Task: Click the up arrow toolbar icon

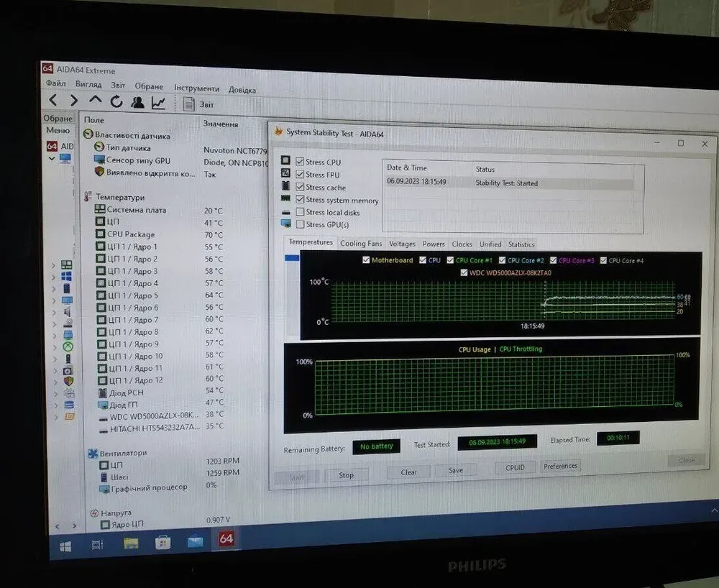Action: (95, 101)
